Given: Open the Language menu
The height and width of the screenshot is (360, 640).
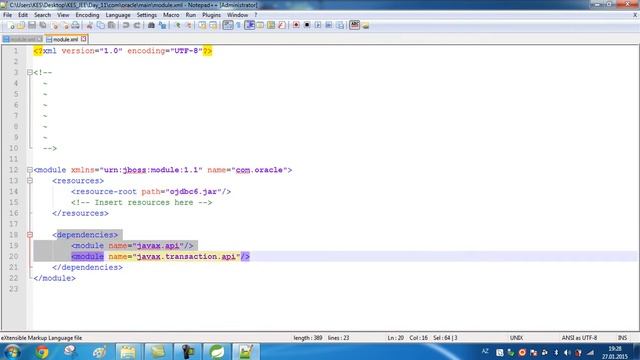Looking at the screenshot, I should (x=118, y=15).
